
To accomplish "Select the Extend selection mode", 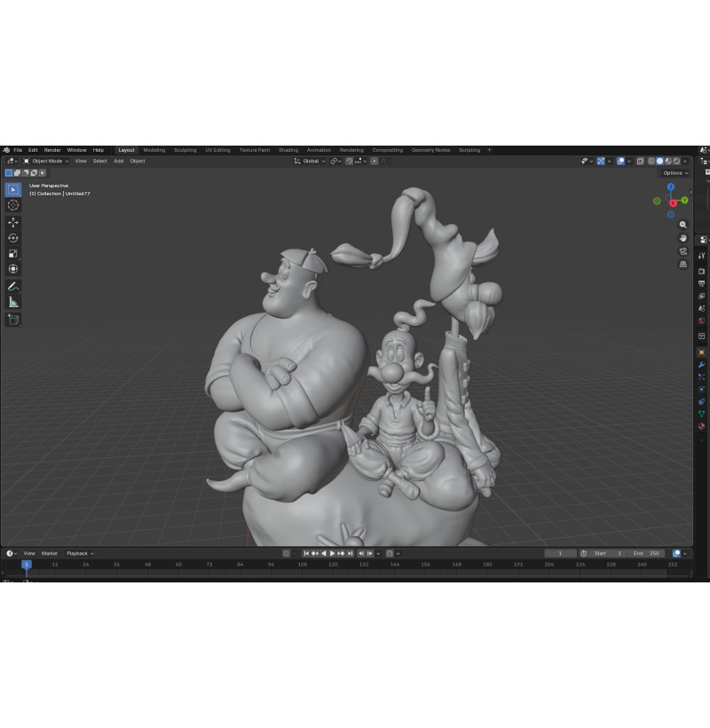I will (x=17, y=173).
